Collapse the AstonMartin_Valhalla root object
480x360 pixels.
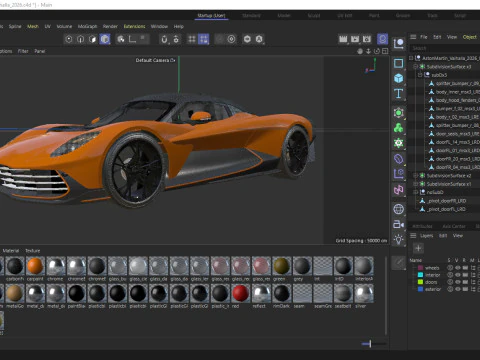click(x=411, y=58)
